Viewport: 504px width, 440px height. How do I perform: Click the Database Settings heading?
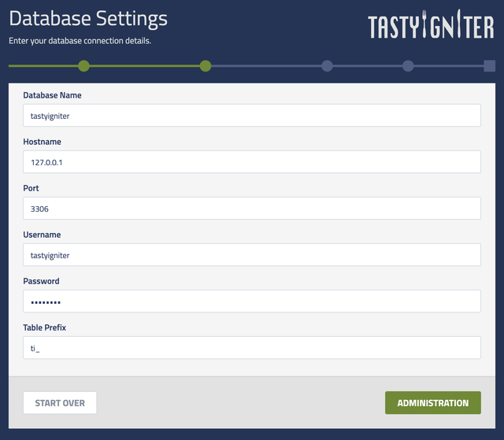point(88,19)
